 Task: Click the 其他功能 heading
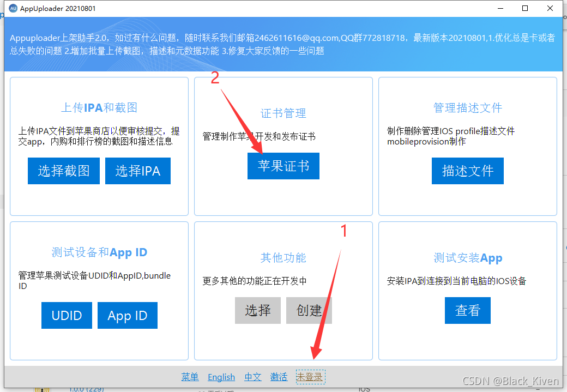(283, 257)
